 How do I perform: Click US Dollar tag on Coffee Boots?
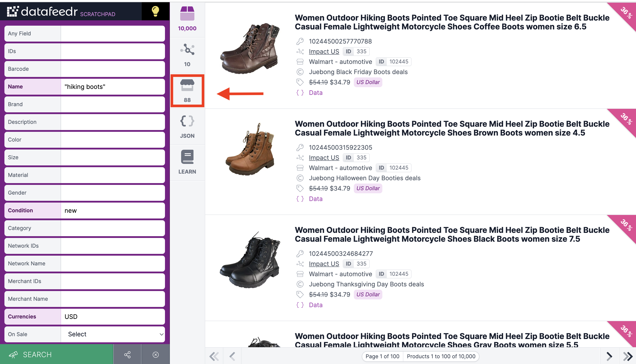pyautogui.click(x=368, y=82)
